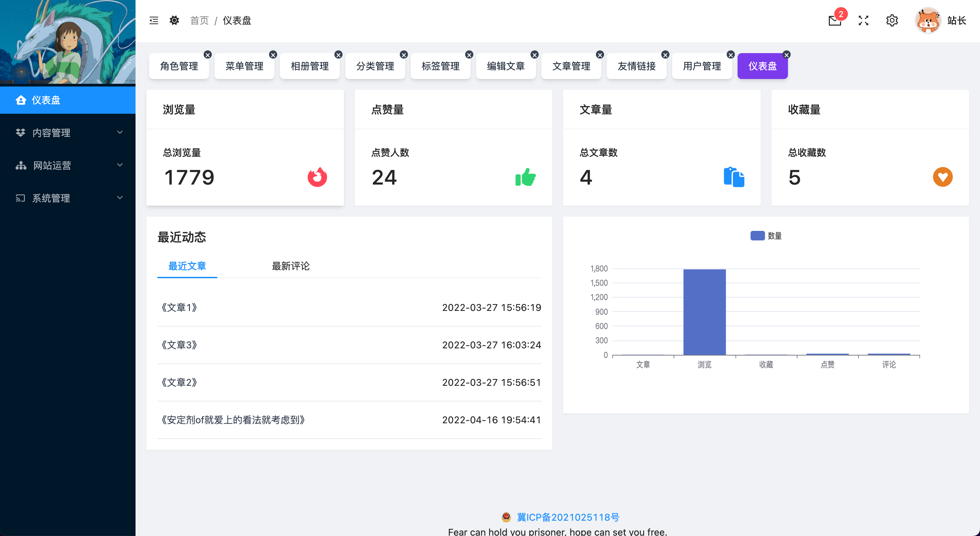Open settings via the header gear icon
Viewport: 980px width, 536px height.
click(x=892, y=20)
